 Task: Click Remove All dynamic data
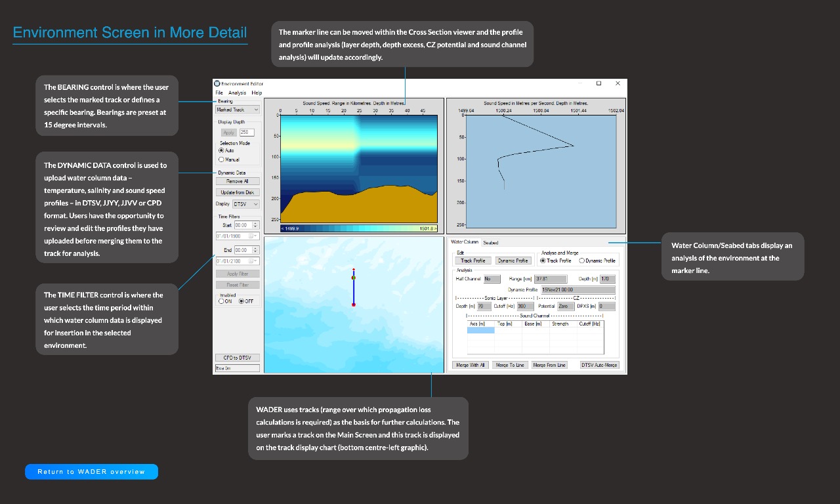click(238, 181)
